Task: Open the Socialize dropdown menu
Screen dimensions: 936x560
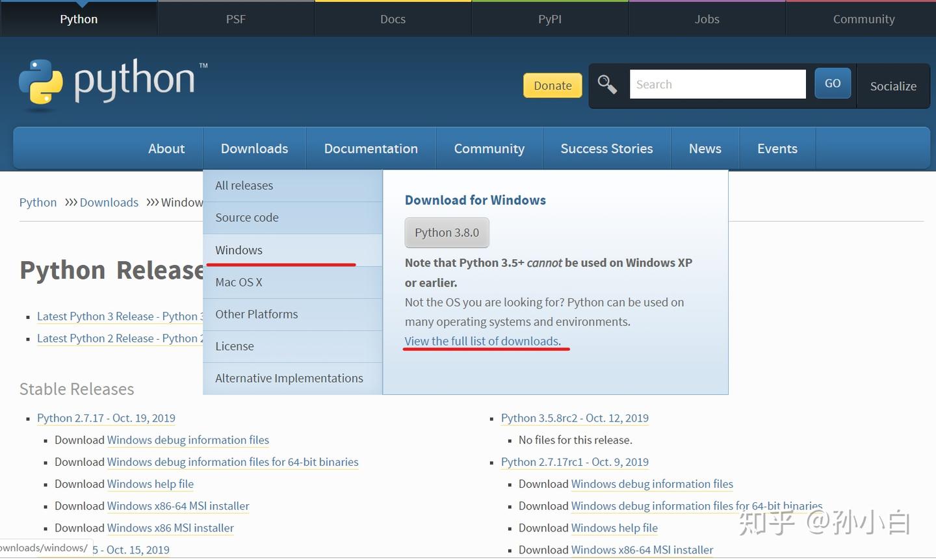Action: coord(893,86)
